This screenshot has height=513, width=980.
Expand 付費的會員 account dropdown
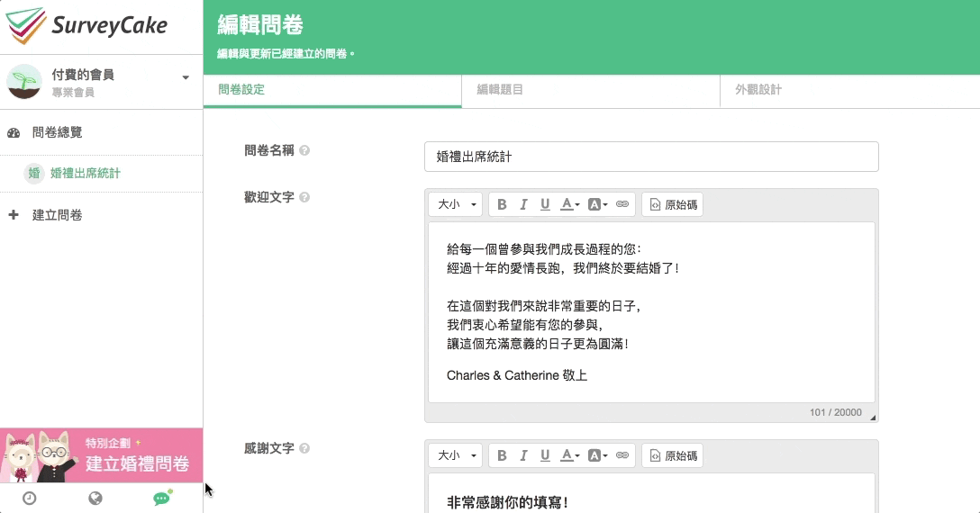tap(186, 78)
